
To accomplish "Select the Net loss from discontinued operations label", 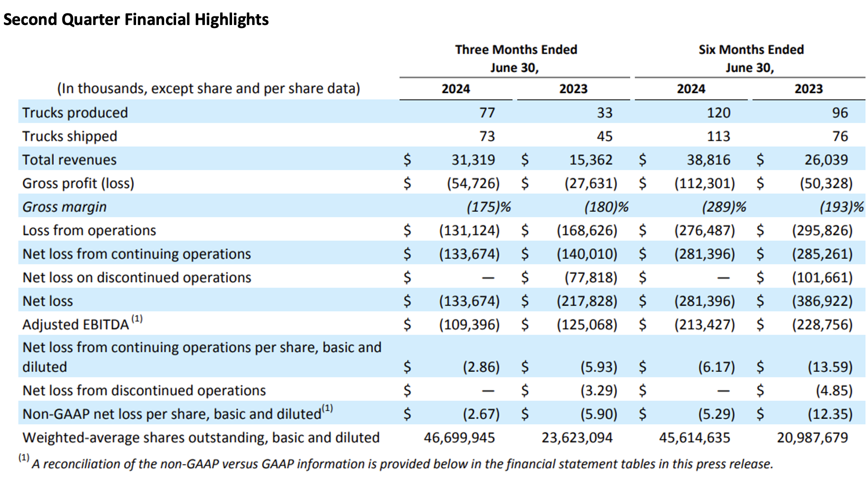I will pos(144,390).
